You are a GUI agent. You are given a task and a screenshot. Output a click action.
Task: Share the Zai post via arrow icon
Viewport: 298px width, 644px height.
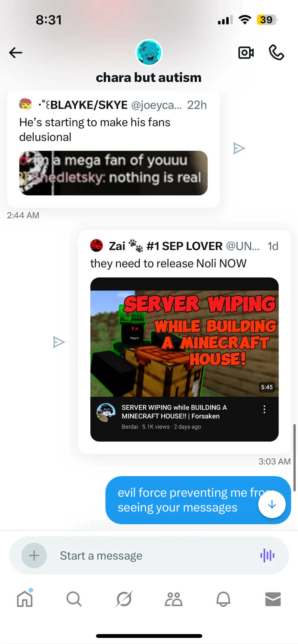click(59, 342)
